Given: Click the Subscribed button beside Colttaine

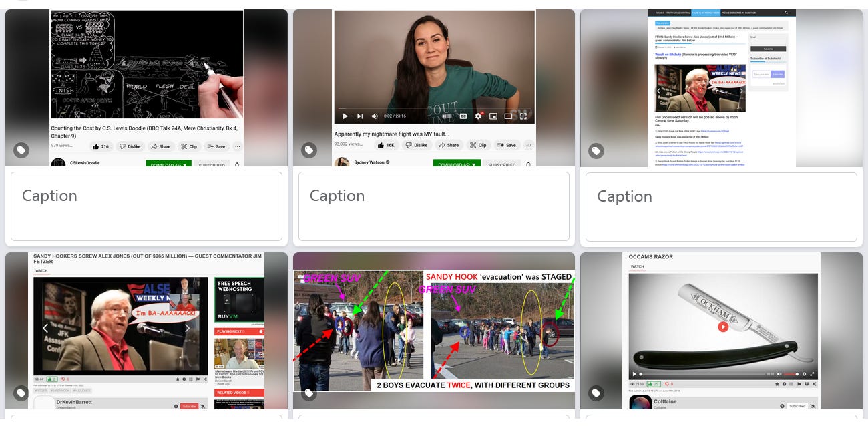Looking at the screenshot, I should (x=797, y=406).
